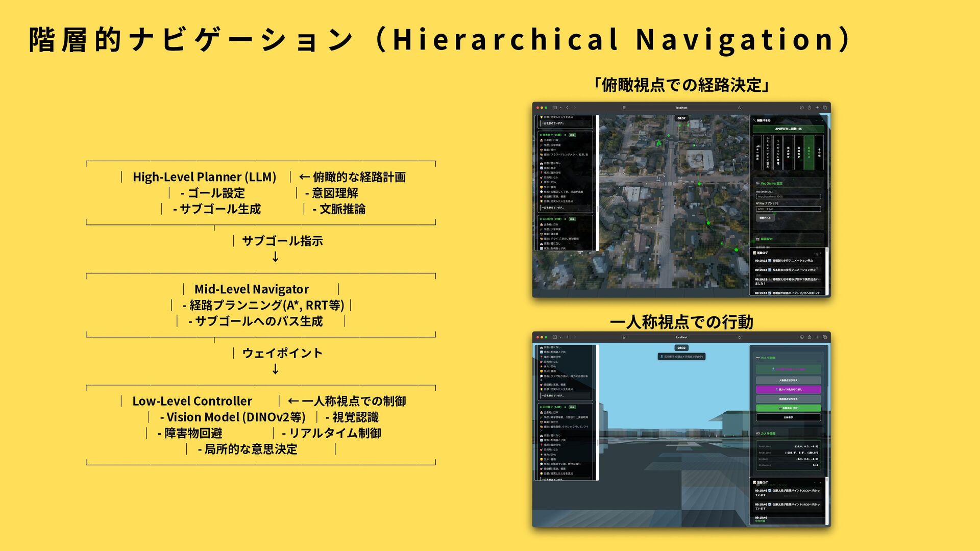Click downloads icon in bottom browser toolbar
980x551 pixels.
(x=801, y=337)
